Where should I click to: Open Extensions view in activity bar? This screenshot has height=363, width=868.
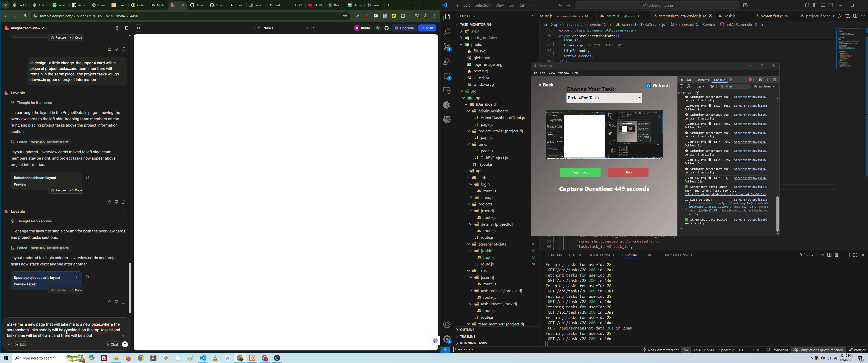coord(447,76)
